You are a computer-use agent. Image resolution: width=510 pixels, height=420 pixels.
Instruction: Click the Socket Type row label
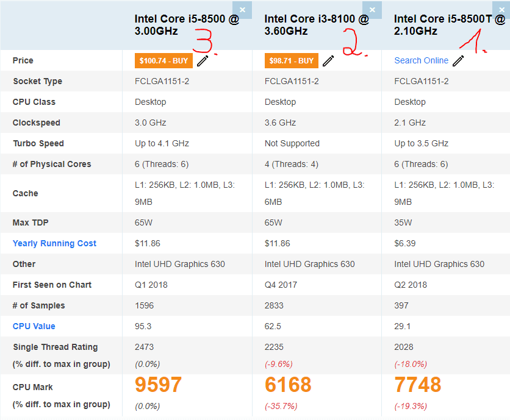coord(37,81)
